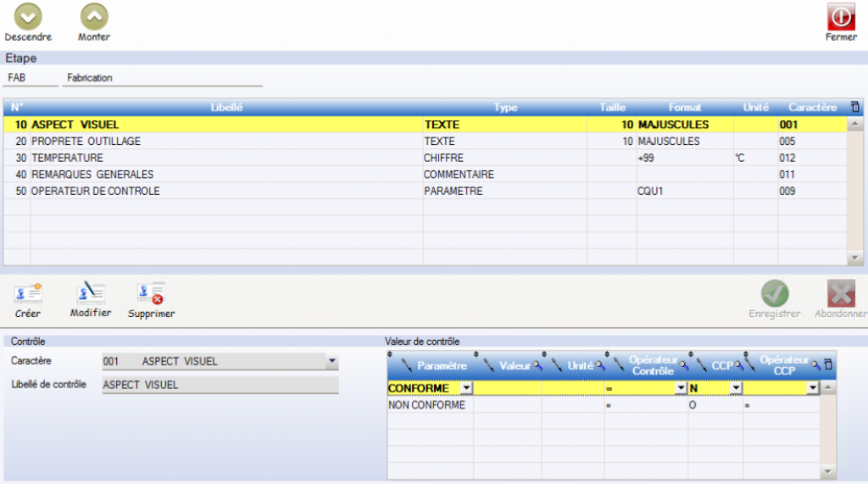Click the Descendre down-arrow icon
This screenshot has height=484, width=868.
tap(28, 16)
